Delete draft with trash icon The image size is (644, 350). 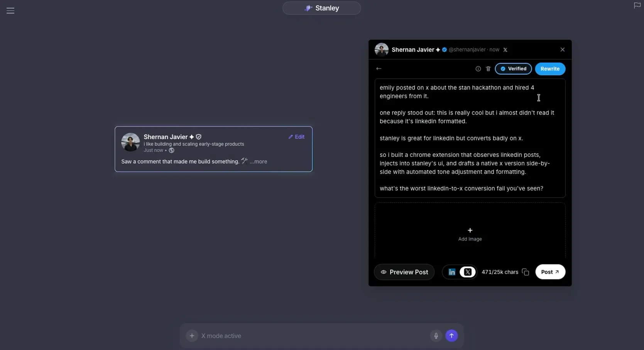coord(488,69)
